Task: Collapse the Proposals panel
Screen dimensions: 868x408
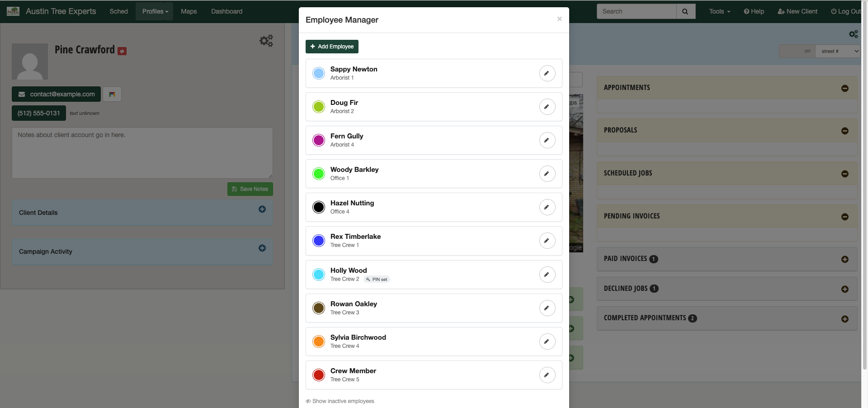Action: pos(844,131)
